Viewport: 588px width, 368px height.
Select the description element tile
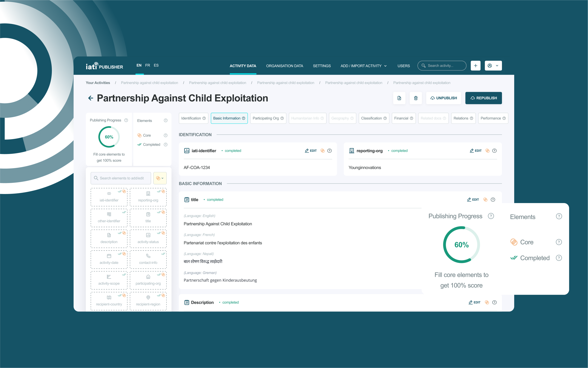click(x=109, y=238)
